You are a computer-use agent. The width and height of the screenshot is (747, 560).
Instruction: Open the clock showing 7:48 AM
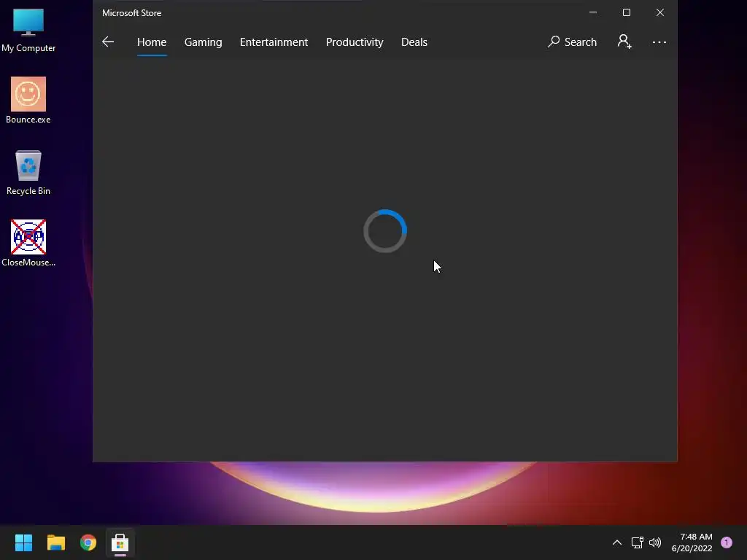692,542
